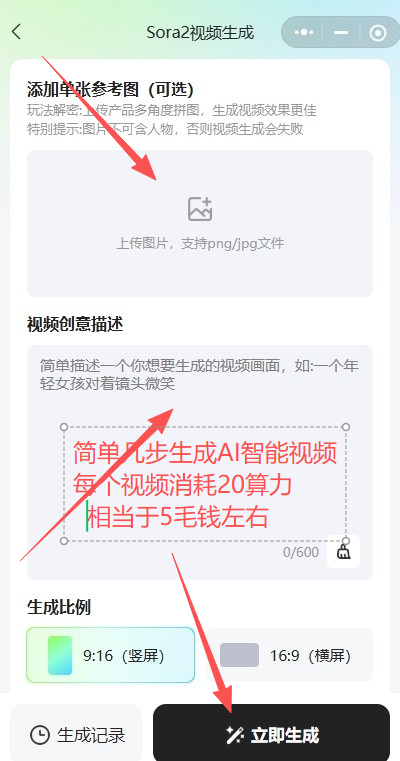Select the 16:9（横屏）ratio option
The height and width of the screenshot is (761, 400).
(x=289, y=655)
